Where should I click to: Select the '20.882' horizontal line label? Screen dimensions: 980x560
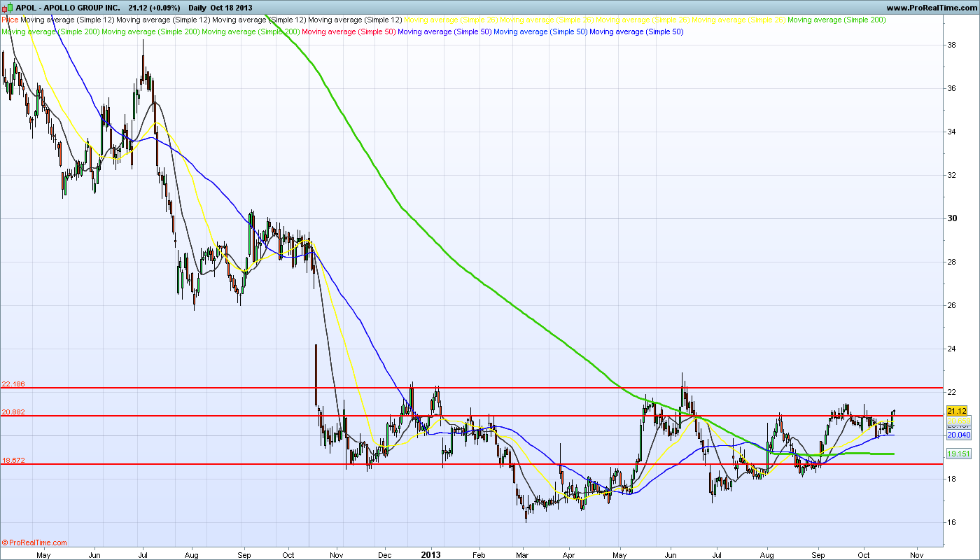pyautogui.click(x=13, y=412)
